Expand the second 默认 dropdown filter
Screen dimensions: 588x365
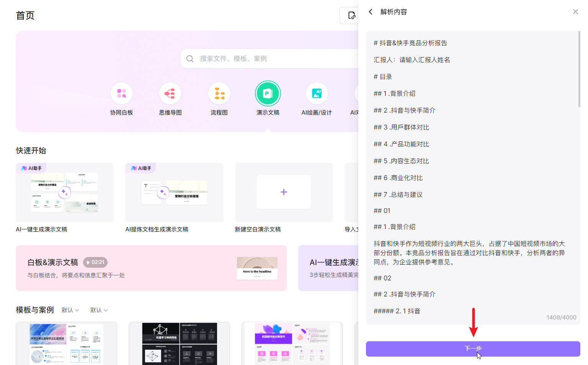click(x=99, y=310)
